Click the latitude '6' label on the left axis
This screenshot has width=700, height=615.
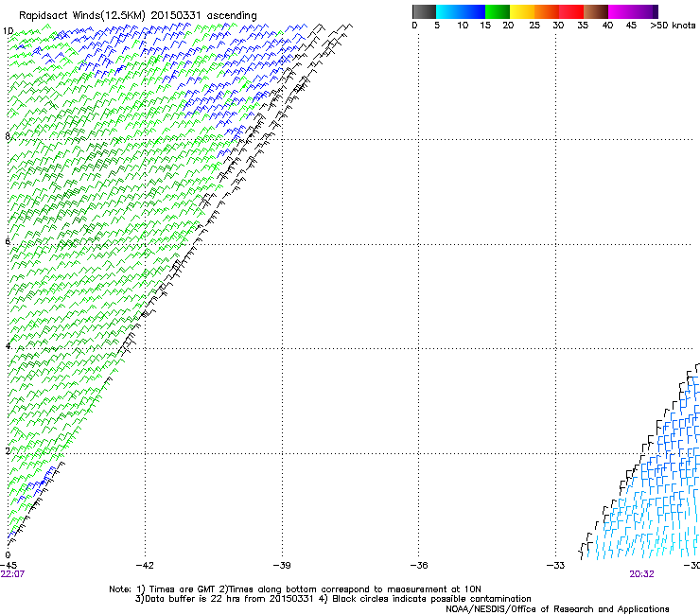[8, 241]
